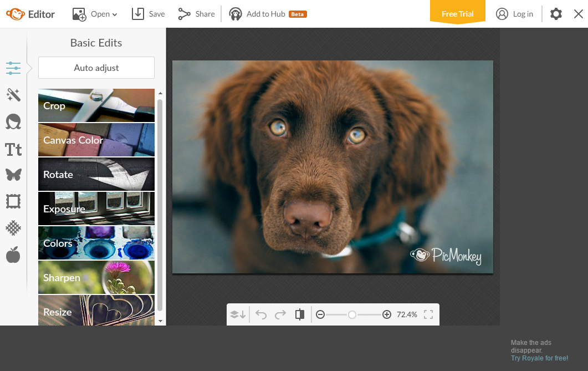Open the Themes apple tab
Viewport: 588px width, 371px height.
click(x=13, y=255)
